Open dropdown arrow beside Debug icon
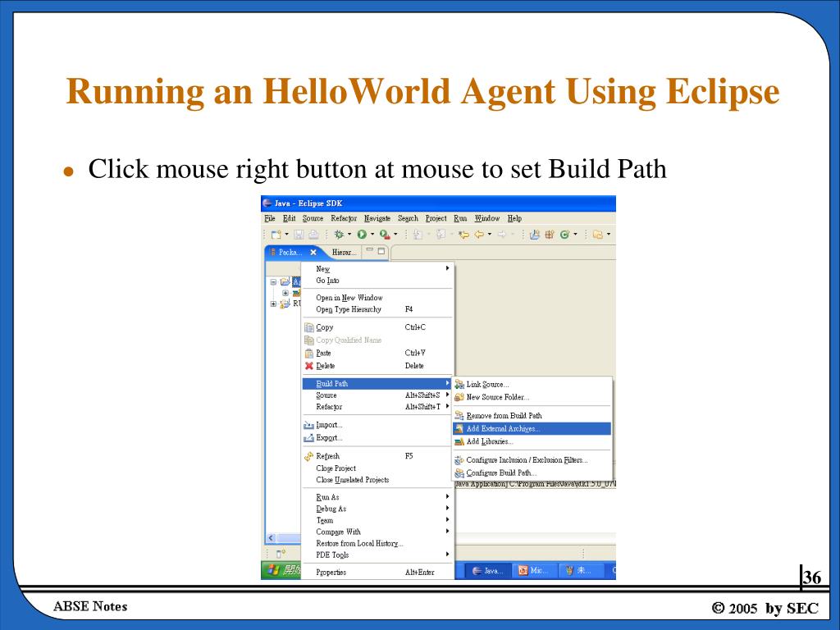 pyautogui.click(x=349, y=234)
